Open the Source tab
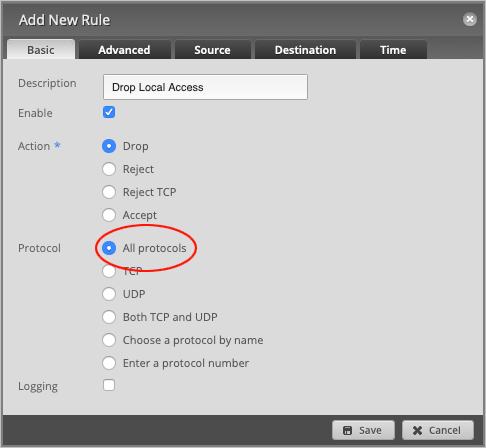This screenshot has height=448, width=486. [x=212, y=50]
